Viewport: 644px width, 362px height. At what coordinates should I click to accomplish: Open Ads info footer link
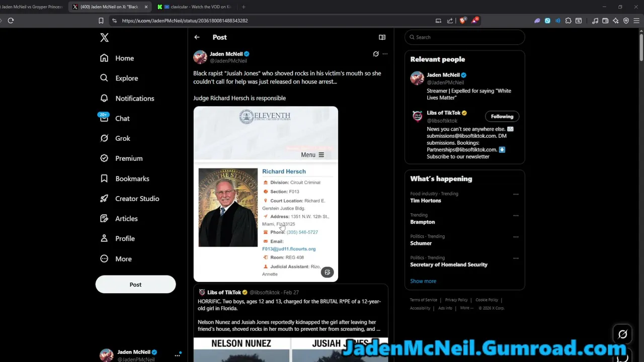click(445, 308)
